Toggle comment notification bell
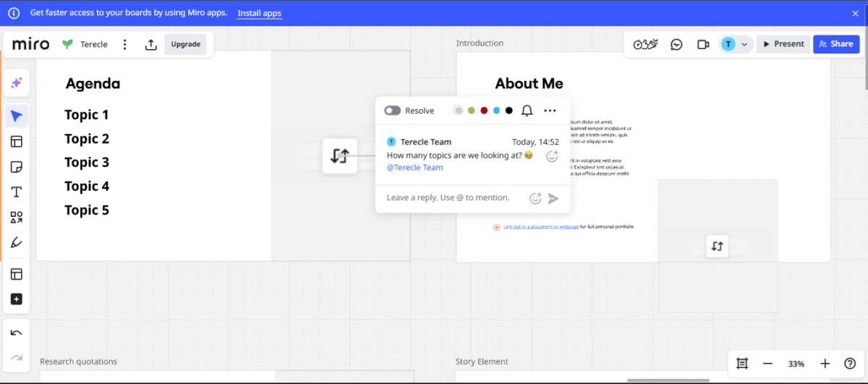 click(x=527, y=111)
